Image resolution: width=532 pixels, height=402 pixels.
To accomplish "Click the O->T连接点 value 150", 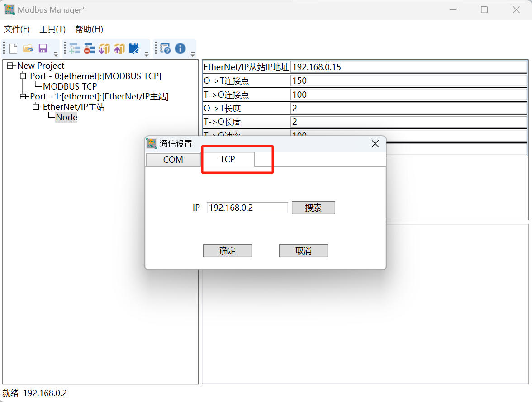I will point(408,81).
